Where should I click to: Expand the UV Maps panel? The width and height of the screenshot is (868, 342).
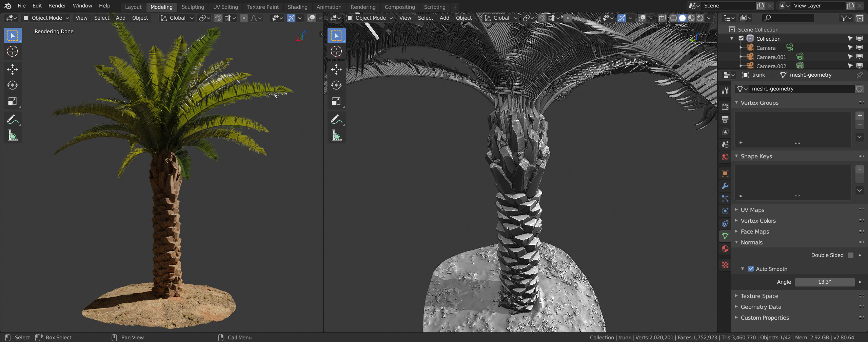click(752, 210)
